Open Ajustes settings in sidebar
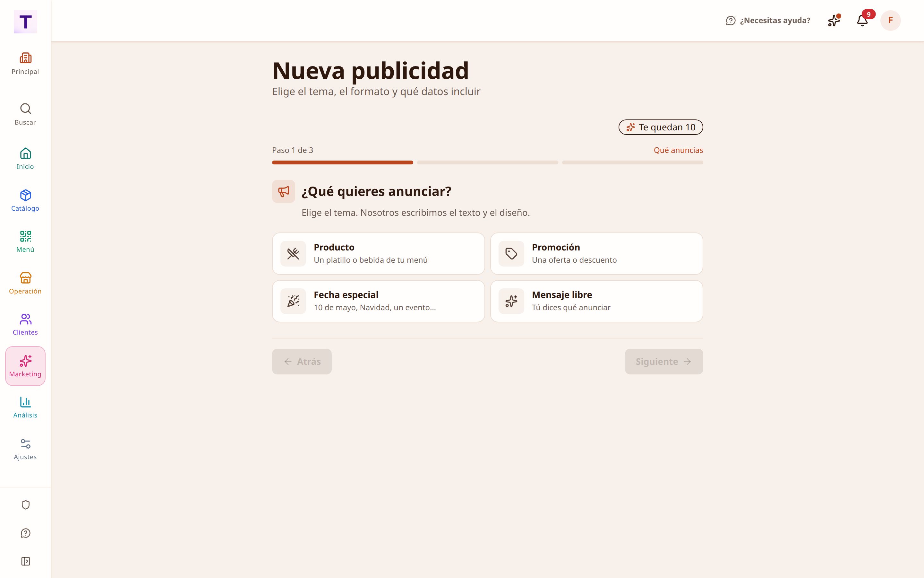Screen dimensions: 924x578 (x=25, y=449)
